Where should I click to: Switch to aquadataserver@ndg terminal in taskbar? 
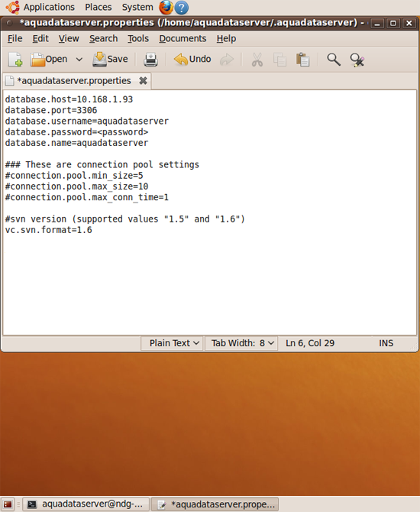(86, 504)
